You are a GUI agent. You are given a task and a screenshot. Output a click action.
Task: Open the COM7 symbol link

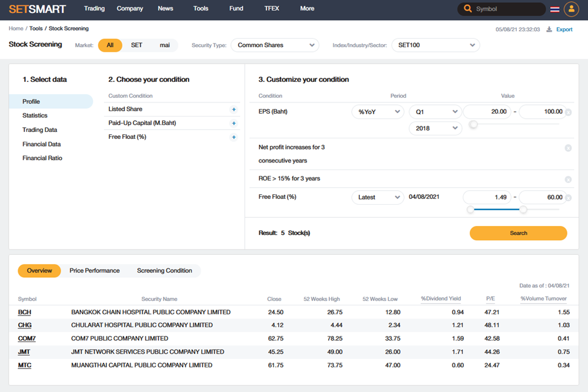click(26, 338)
